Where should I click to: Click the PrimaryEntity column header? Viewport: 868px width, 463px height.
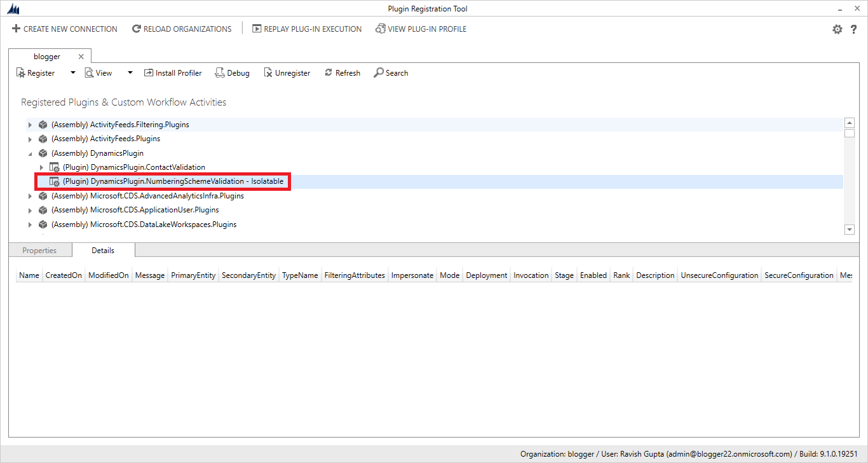point(193,275)
